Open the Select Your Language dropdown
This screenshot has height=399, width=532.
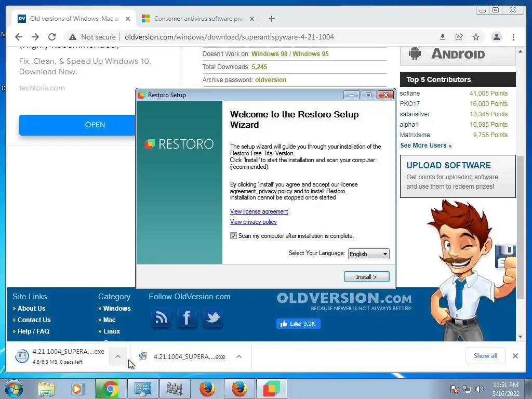[x=368, y=254]
